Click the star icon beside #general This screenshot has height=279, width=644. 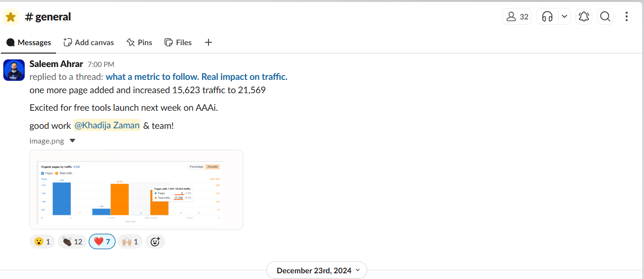tap(11, 17)
